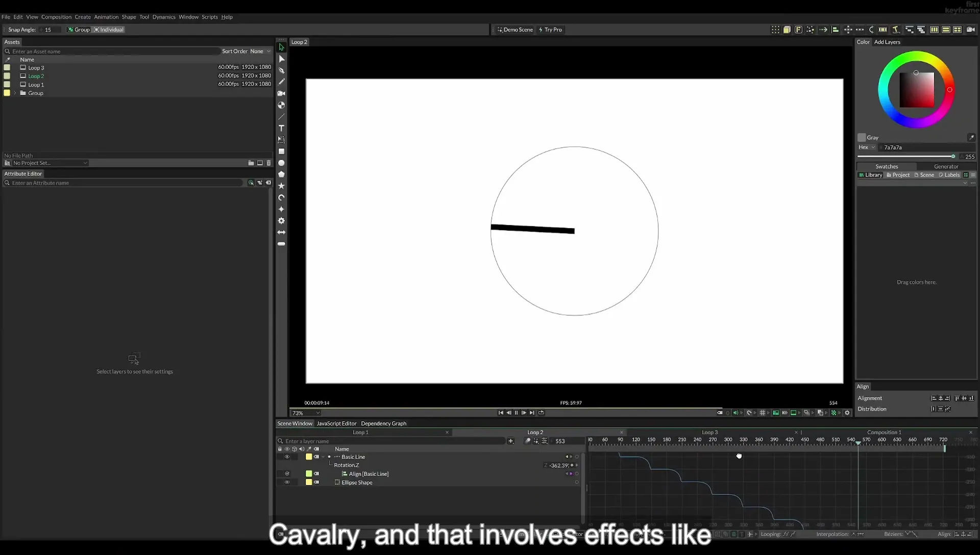Step to next frame button

(x=524, y=413)
